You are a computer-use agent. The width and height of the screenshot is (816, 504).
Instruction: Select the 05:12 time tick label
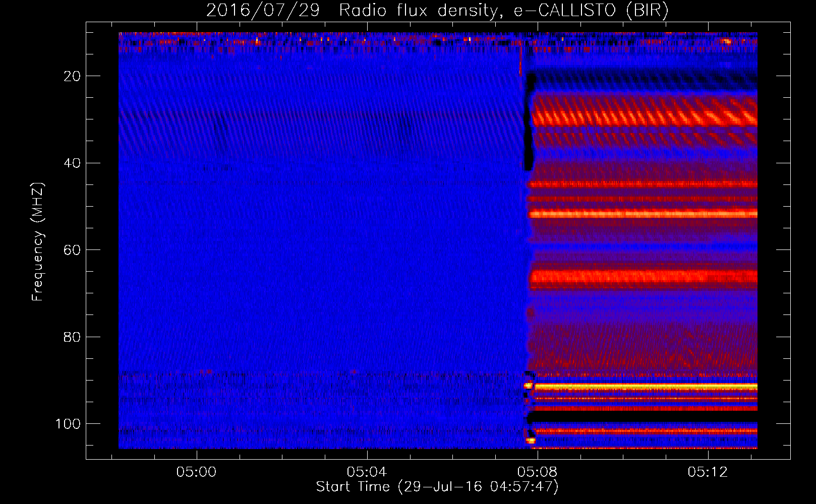(708, 472)
